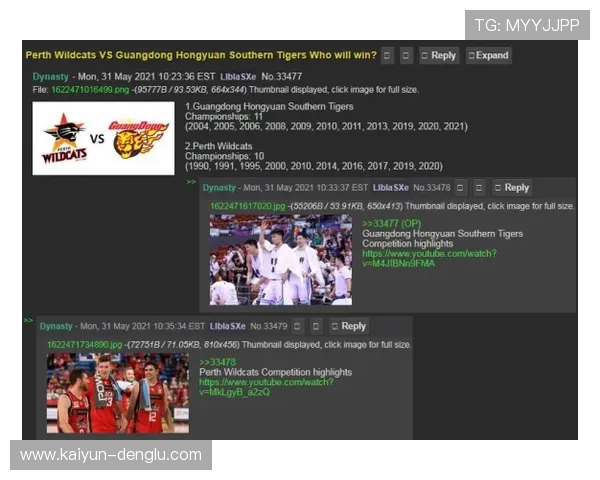
Task: Open file link 1622471016499.png
Action: tap(90, 90)
